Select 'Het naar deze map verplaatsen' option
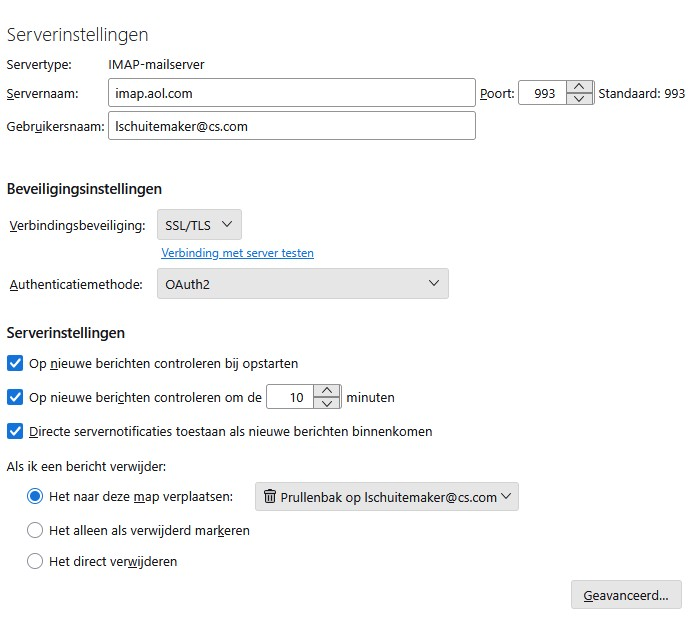Screen dimensions: 690x630 click(35, 496)
